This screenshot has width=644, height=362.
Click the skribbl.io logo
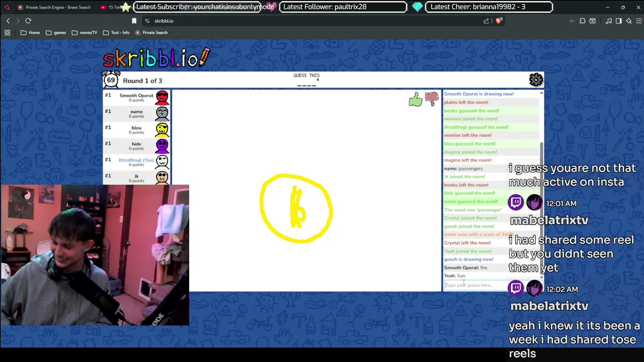pyautogui.click(x=156, y=58)
